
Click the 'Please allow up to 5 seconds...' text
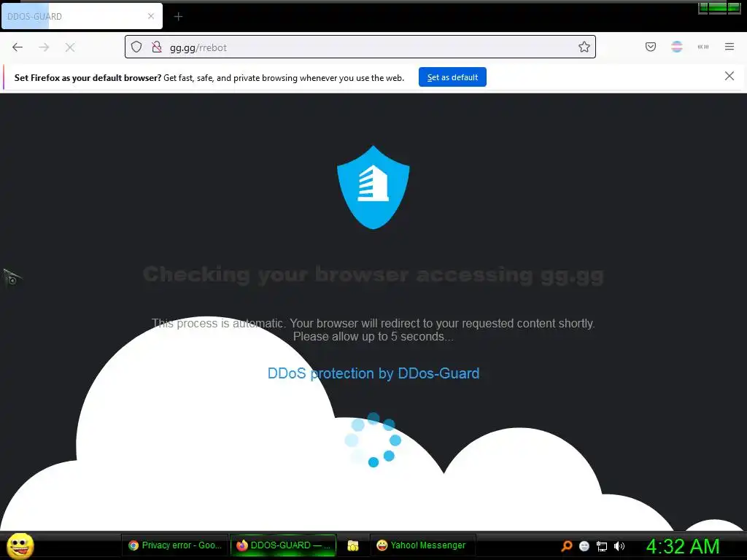coord(373,337)
